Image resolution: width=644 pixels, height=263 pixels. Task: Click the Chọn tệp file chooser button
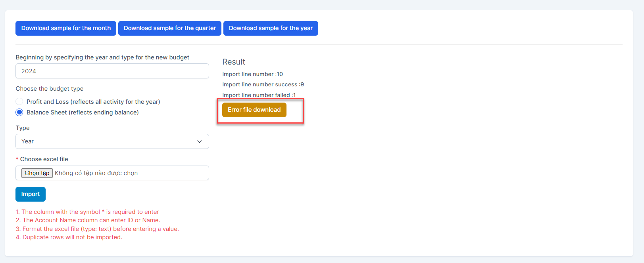[37, 173]
